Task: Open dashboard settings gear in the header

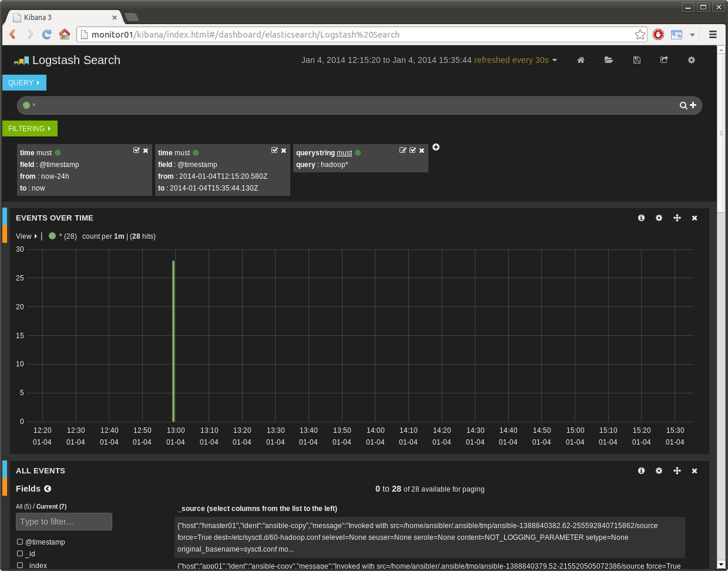Action: click(692, 60)
